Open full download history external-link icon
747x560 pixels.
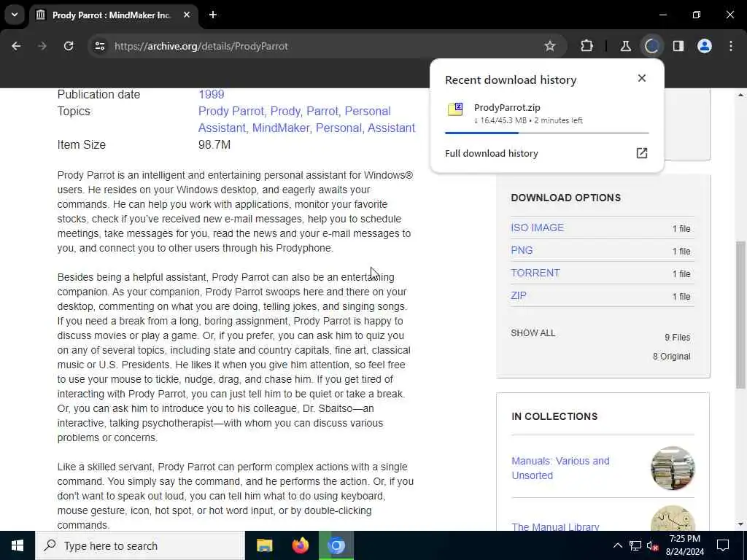[x=642, y=153]
